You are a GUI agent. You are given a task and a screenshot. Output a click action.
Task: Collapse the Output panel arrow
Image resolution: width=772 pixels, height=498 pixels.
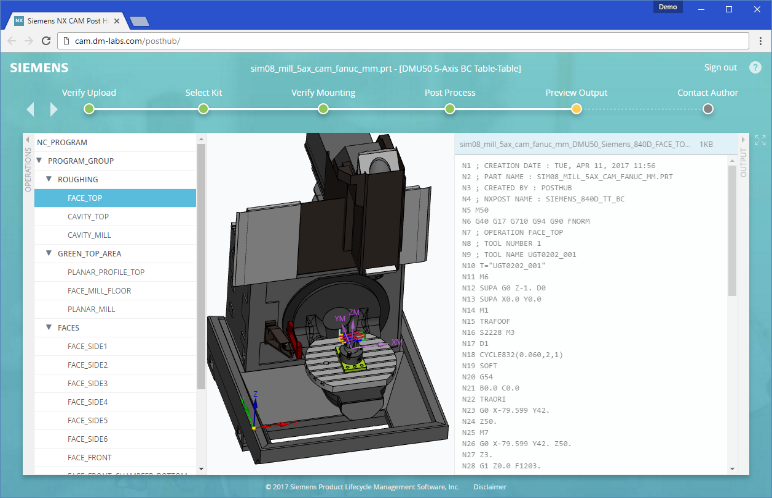[x=743, y=140]
